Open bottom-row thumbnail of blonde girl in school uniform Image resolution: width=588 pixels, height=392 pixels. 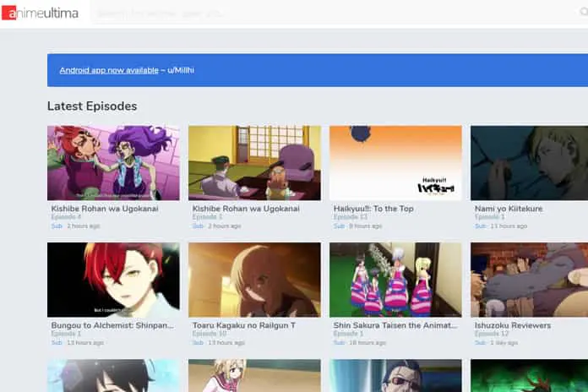[x=254, y=375]
